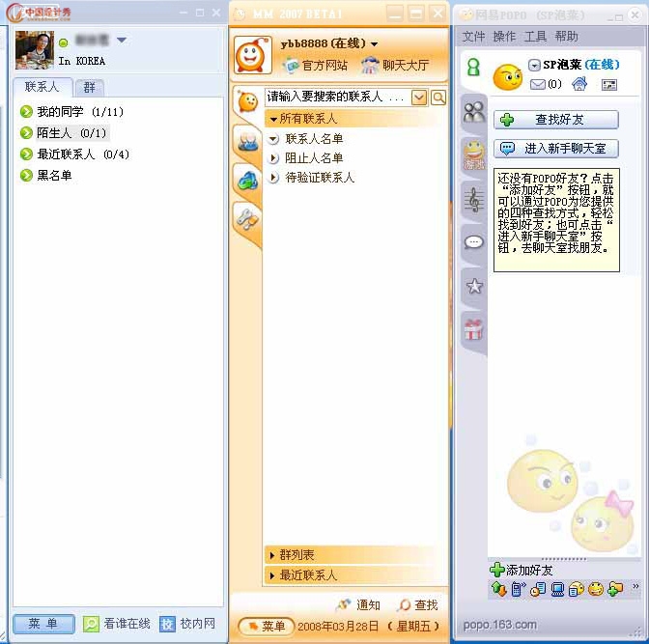649x644 pixels.
Task: Select the music note sidebar icon
Action: click(474, 200)
